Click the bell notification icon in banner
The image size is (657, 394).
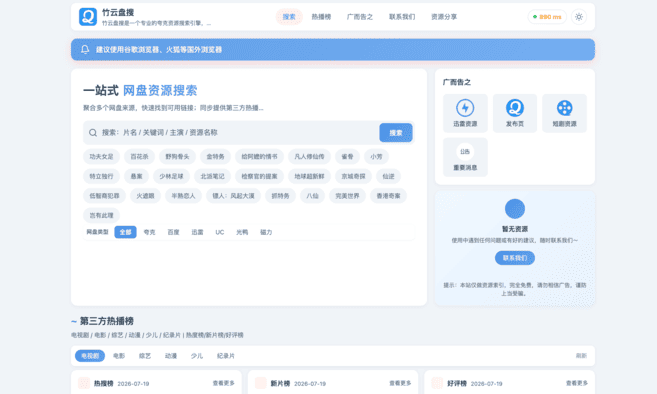(85, 49)
